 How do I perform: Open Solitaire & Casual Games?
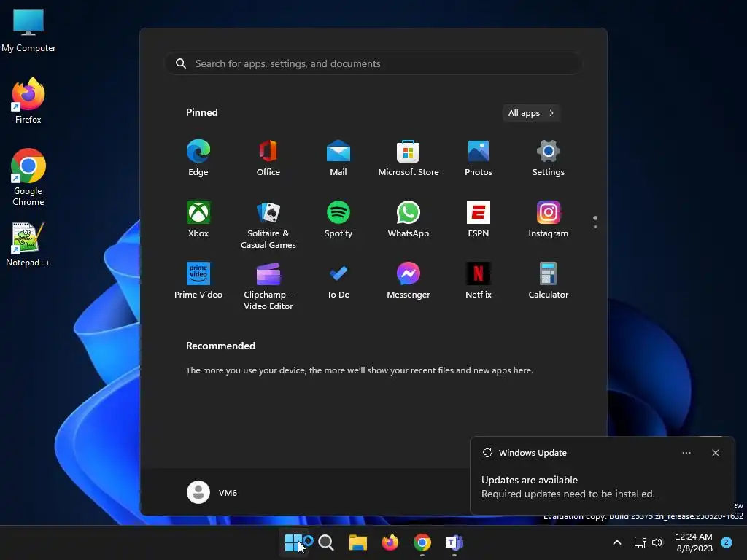[268, 225]
